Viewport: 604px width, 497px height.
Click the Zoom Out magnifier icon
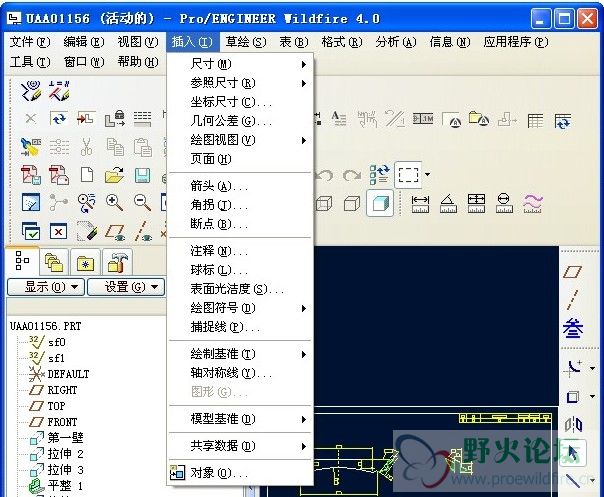coord(143,203)
